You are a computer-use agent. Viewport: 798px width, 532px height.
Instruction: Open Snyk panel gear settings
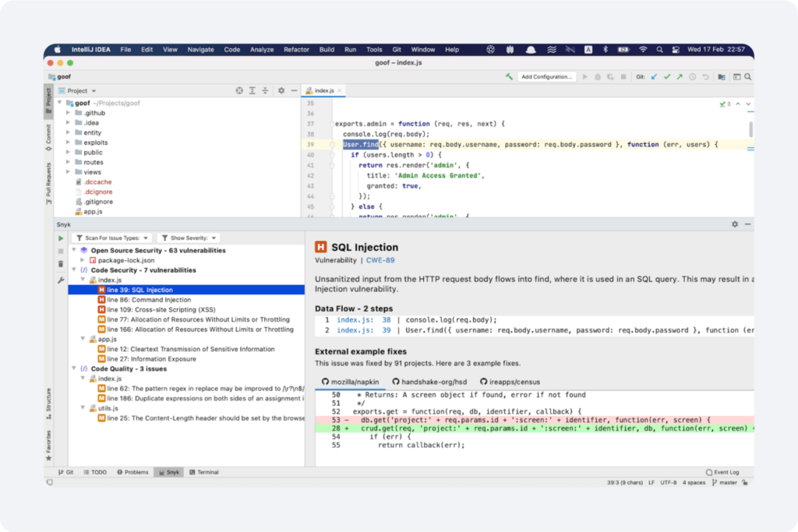tap(735, 224)
